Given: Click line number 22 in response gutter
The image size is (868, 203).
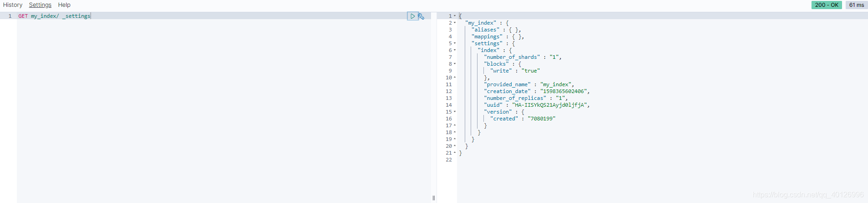Looking at the screenshot, I should point(449,160).
